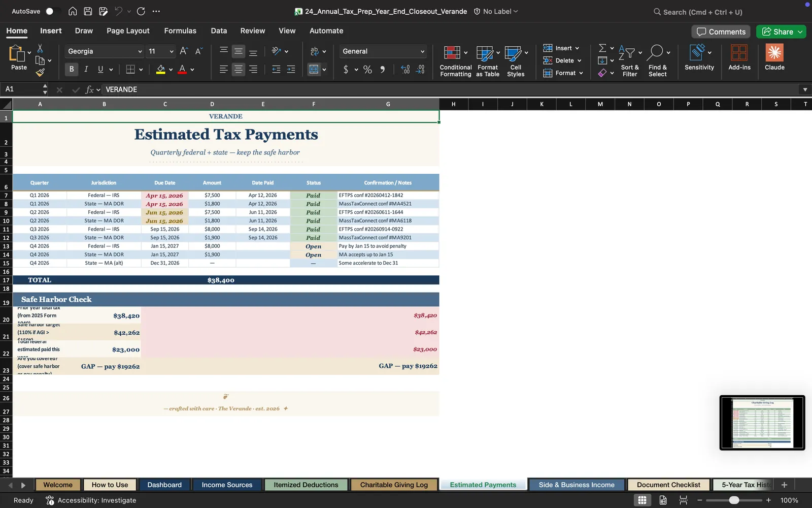Open Cell Styles gallery
Image resolution: width=812 pixels, height=508 pixels.
(516, 61)
